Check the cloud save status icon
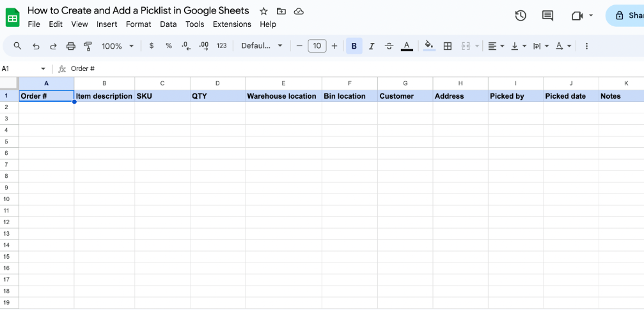This screenshot has width=644, height=310. point(299,12)
